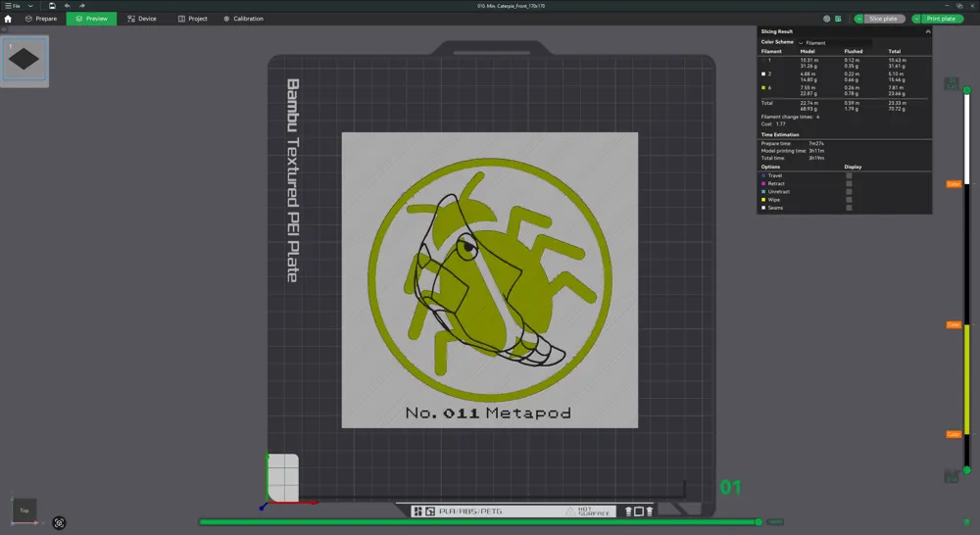Click filament 6 olive color swatch

click(x=763, y=87)
